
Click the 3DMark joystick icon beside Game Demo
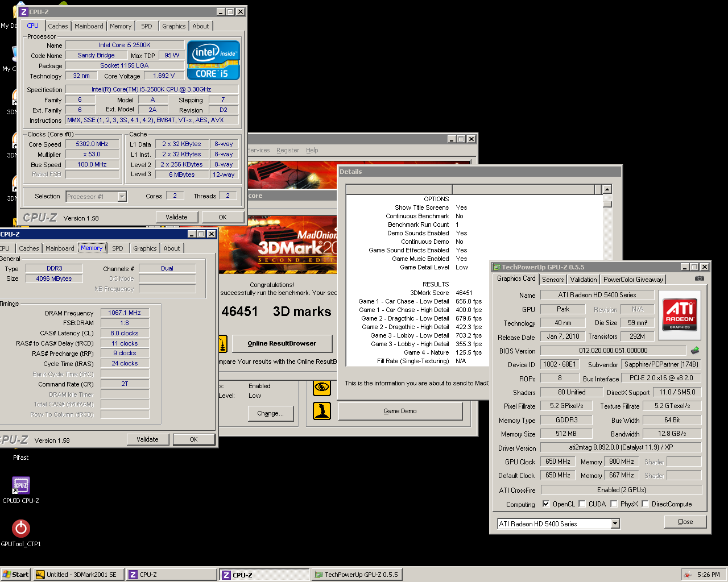(322, 410)
